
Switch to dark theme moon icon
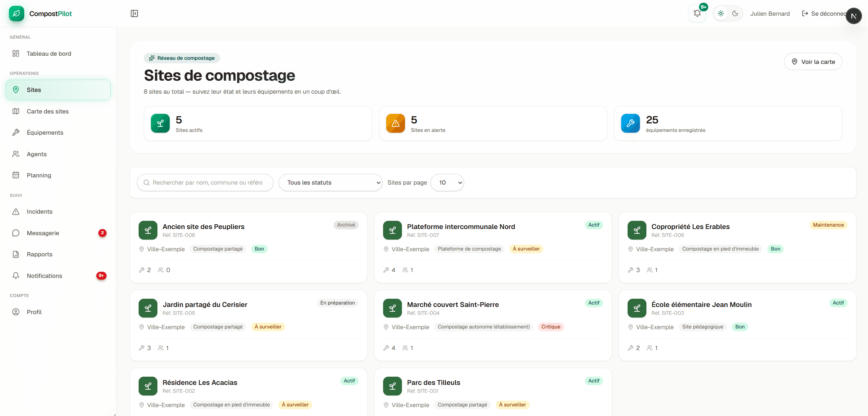click(x=735, y=14)
